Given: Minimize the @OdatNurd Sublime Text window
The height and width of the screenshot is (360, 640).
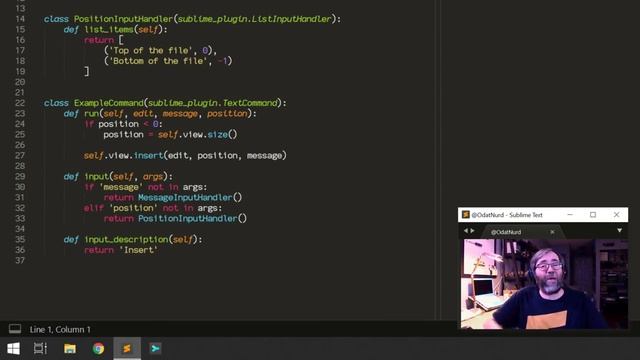Looking at the screenshot, I should pos(570,215).
